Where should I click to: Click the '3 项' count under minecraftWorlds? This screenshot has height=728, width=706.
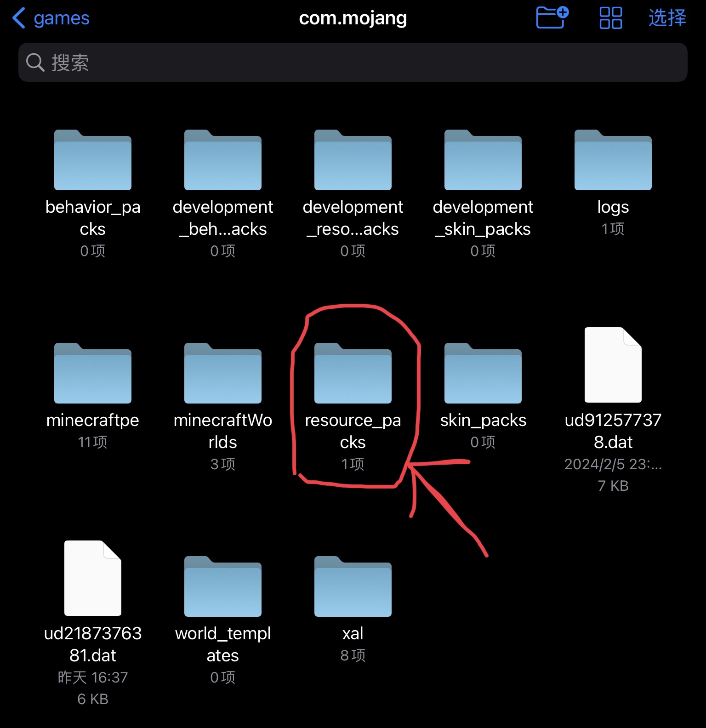click(223, 464)
